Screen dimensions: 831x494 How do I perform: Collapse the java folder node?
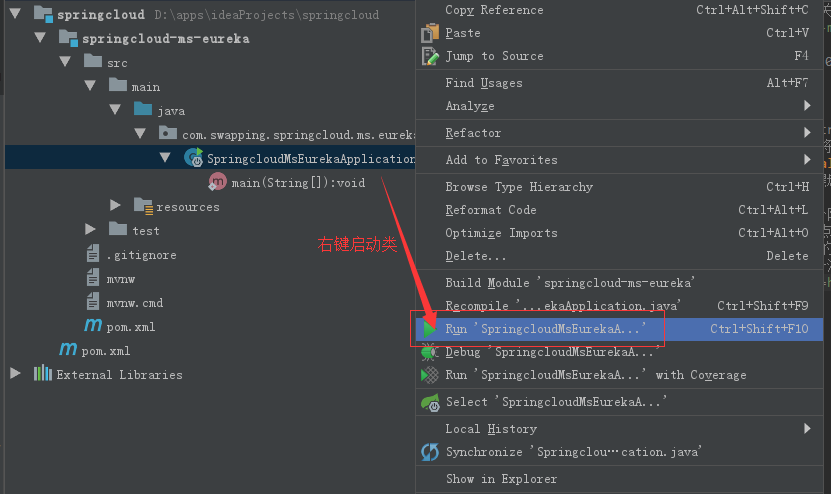pyautogui.click(x=115, y=110)
